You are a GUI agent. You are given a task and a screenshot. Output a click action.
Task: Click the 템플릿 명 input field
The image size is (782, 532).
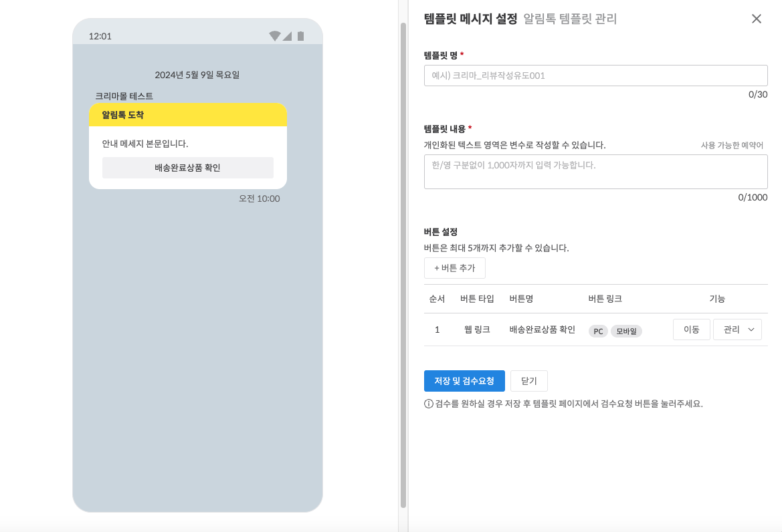(x=595, y=75)
